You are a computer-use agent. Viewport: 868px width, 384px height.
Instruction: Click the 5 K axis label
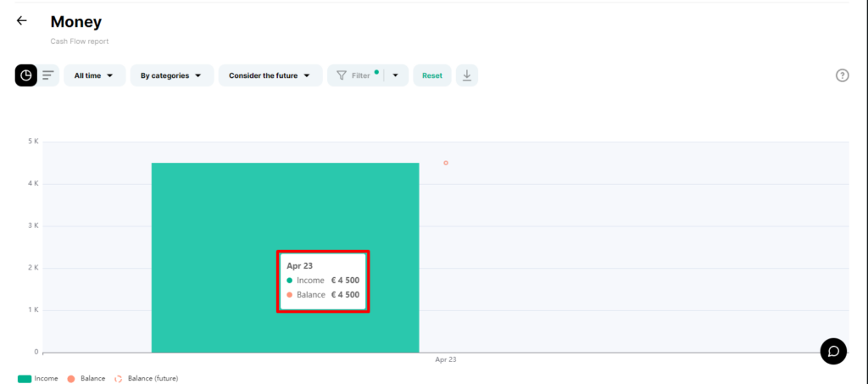click(33, 142)
